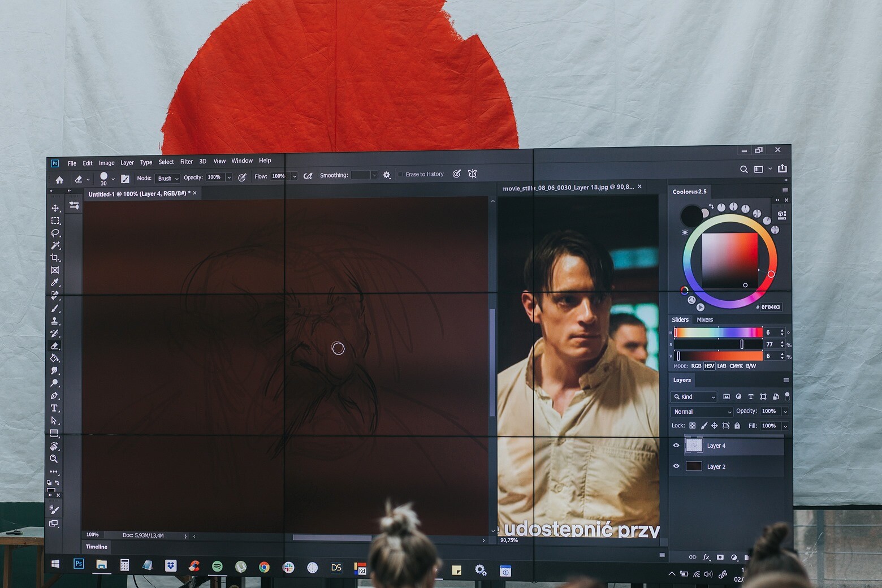Switch to the Mixers tab in Coolorus
The height and width of the screenshot is (588, 882).
pos(704,320)
